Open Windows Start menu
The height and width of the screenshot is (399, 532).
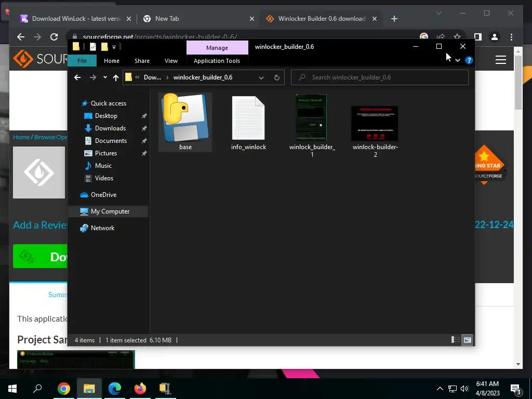tap(12, 388)
